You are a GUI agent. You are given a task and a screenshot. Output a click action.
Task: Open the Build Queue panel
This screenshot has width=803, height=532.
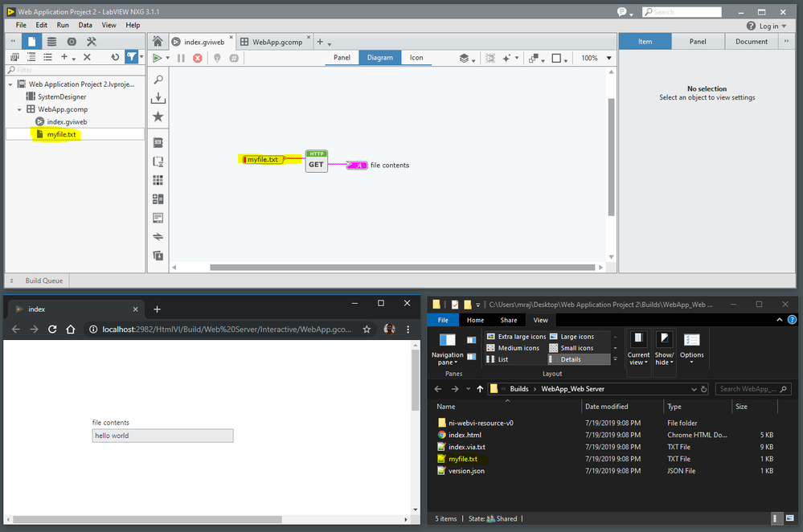(44, 280)
